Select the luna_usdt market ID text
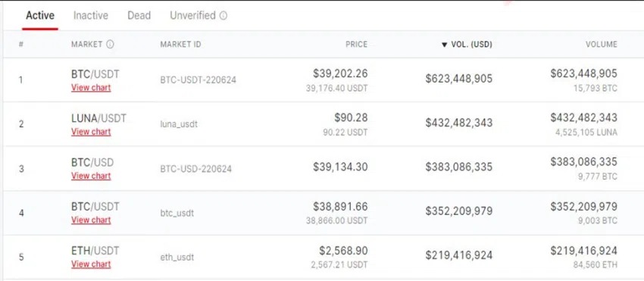 point(179,123)
